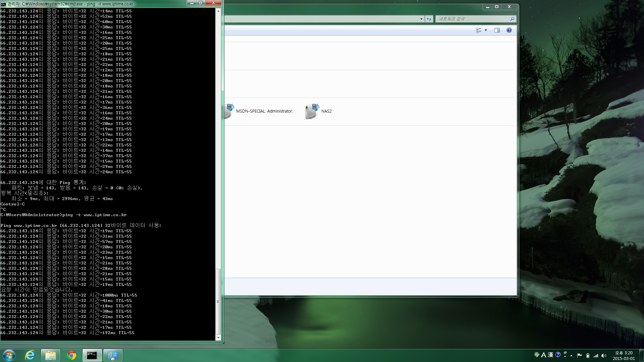Toggle Hanja conversion in the language bar
The width and height of the screenshot is (644, 362).
tap(550, 355)
